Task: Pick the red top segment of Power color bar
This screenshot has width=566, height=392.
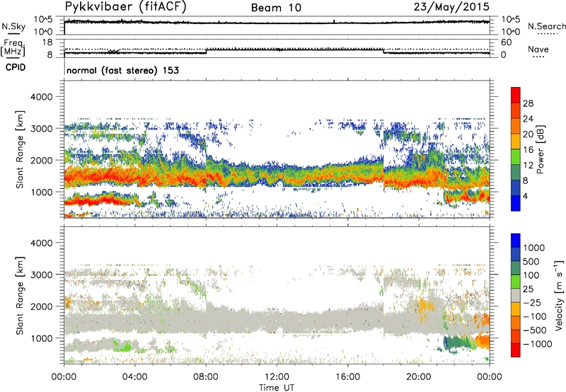Action: 516,96
